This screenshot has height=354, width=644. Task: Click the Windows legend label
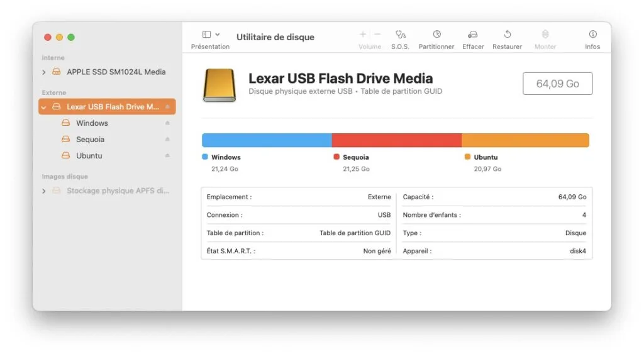(x=226, y=157)
